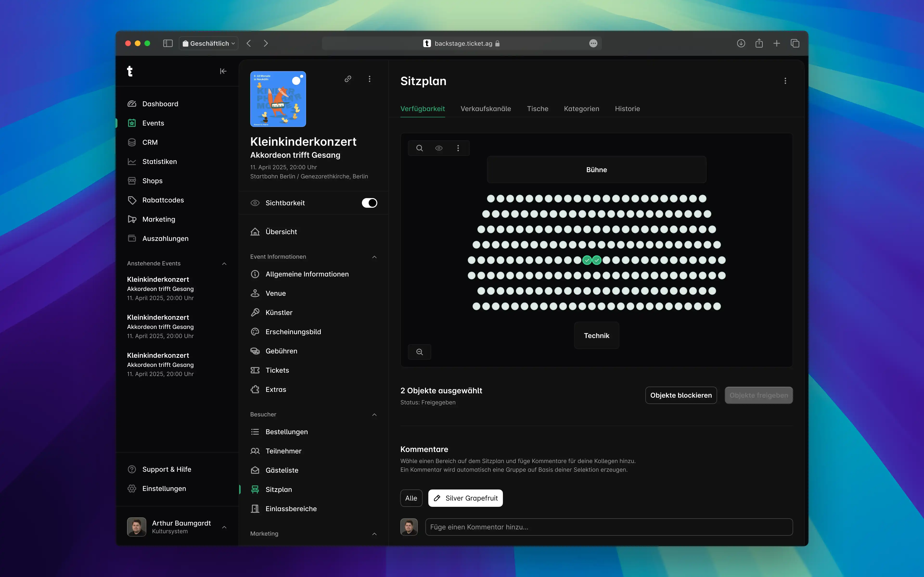This screenshot has height=577, width=924.
Task: Deselect the first checked green seat
Action: tap(587, 260)
